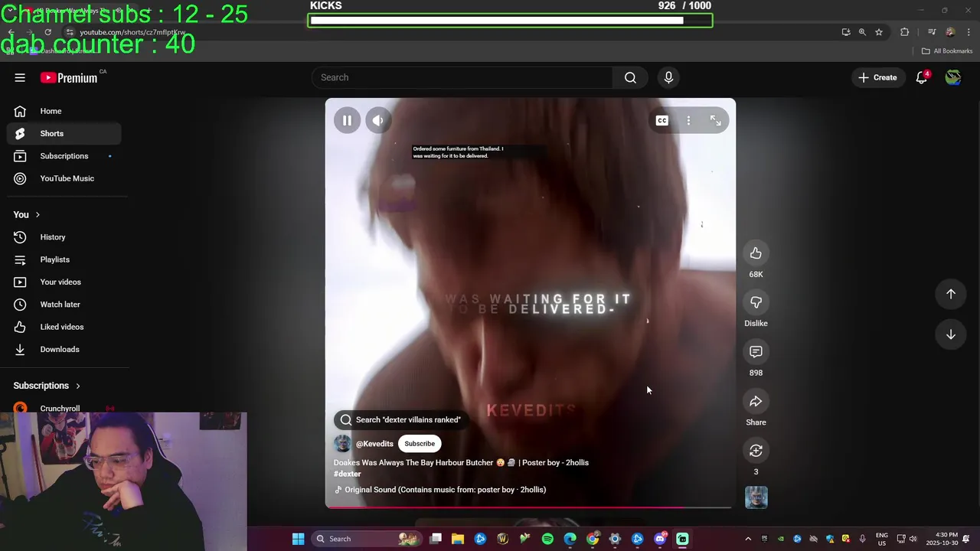The image size is (980, 551).
Task: Open Watch later list
Action: (64, 305)
